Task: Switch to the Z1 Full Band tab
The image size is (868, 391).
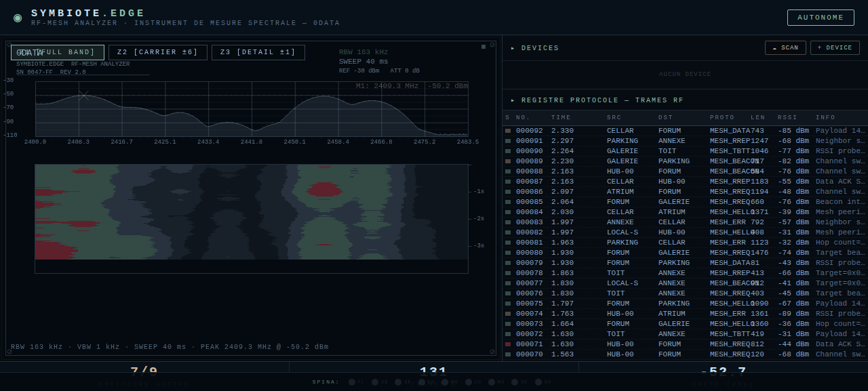Action: (x=58, y=52)
